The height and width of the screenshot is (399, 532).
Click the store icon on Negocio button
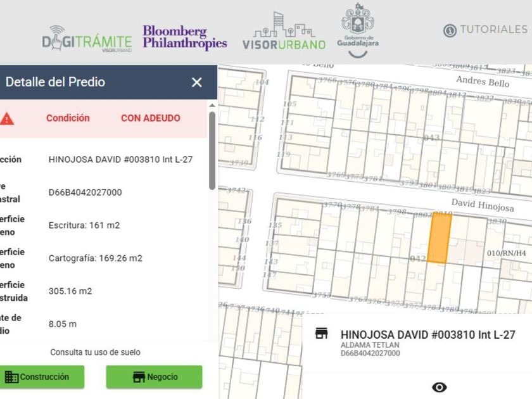pyautogui.click(x=139, y=377)
